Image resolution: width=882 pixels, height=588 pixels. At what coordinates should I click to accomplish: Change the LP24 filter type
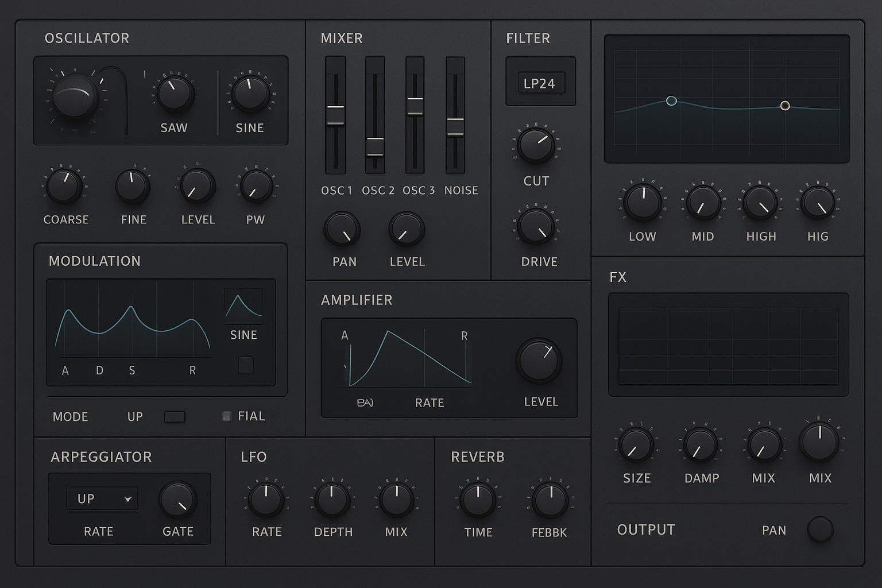(540, 82)
